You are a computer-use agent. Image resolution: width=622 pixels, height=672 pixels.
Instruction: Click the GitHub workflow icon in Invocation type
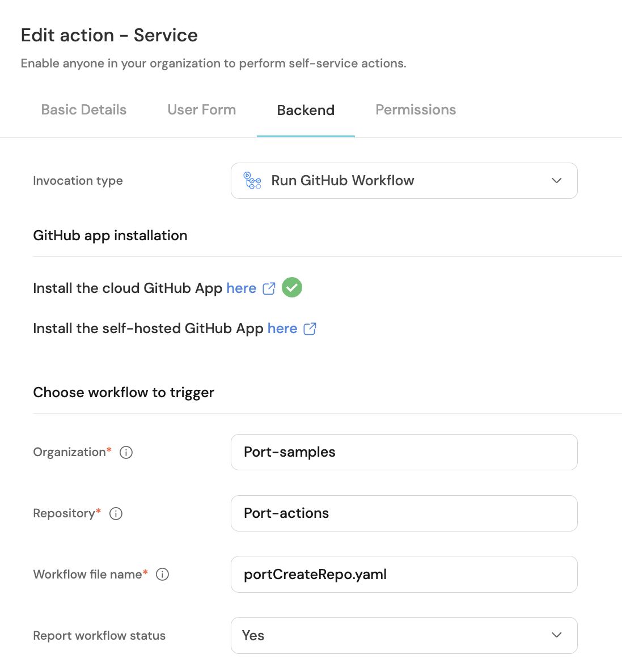coord(252,180)
